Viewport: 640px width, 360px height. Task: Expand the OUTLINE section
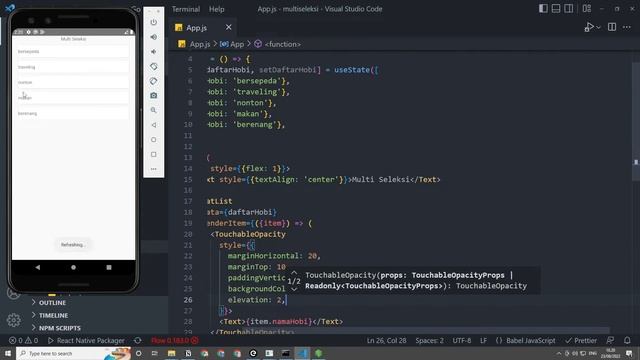[x=52, y=303]
